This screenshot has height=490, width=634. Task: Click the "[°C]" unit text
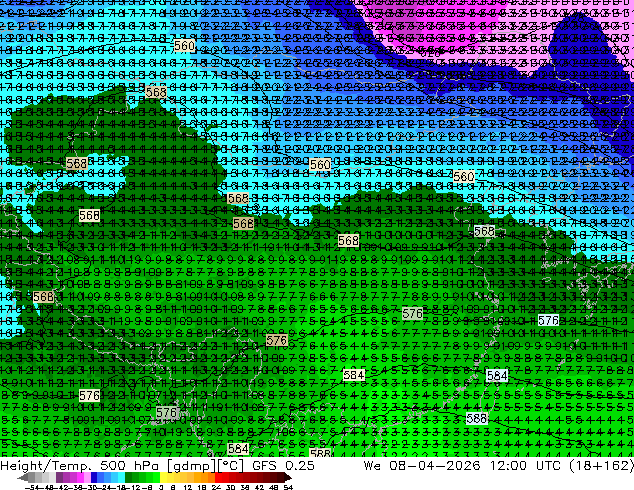pos(229,466)
